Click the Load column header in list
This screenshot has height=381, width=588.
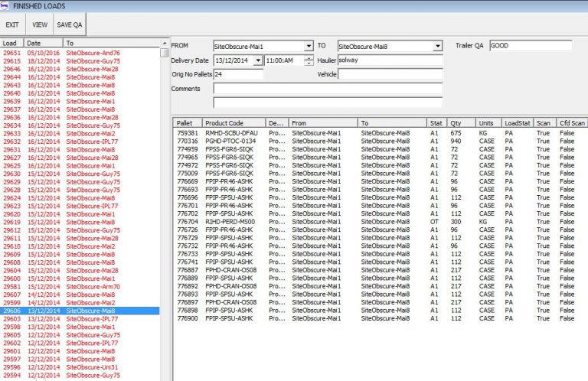click(x=11, y=44)
